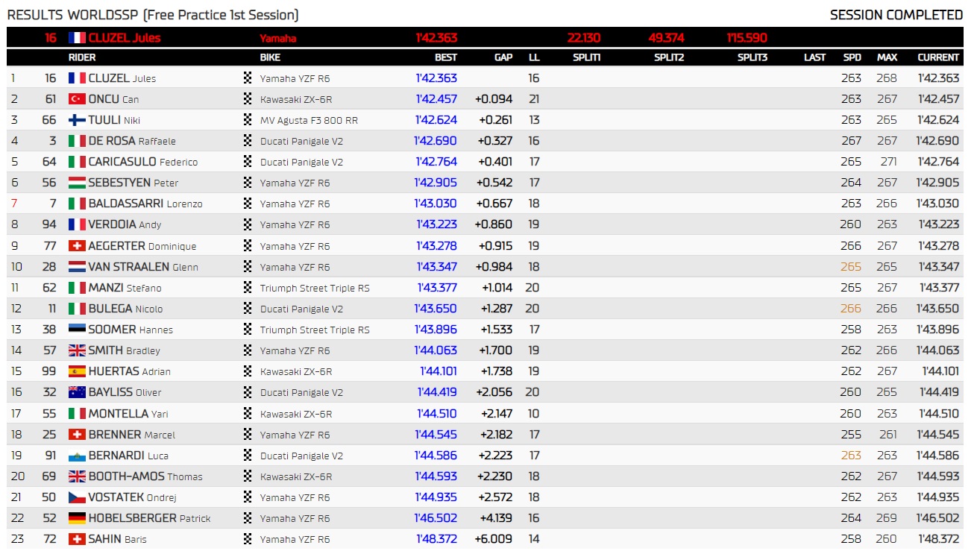Screen dimensions: 980x551
Task: Click max speed 271 in CARICASULO's row
Action: click(x=888, y=162)
